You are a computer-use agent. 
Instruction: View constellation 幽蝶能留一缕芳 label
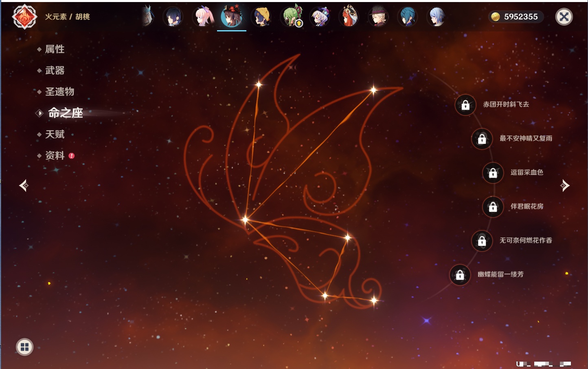[500, 274]
